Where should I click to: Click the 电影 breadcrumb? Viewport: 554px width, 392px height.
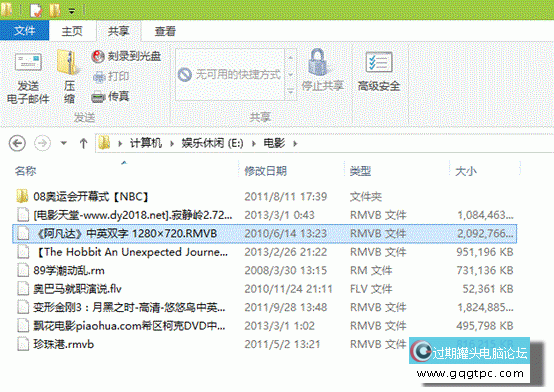(x=274, y=143)
